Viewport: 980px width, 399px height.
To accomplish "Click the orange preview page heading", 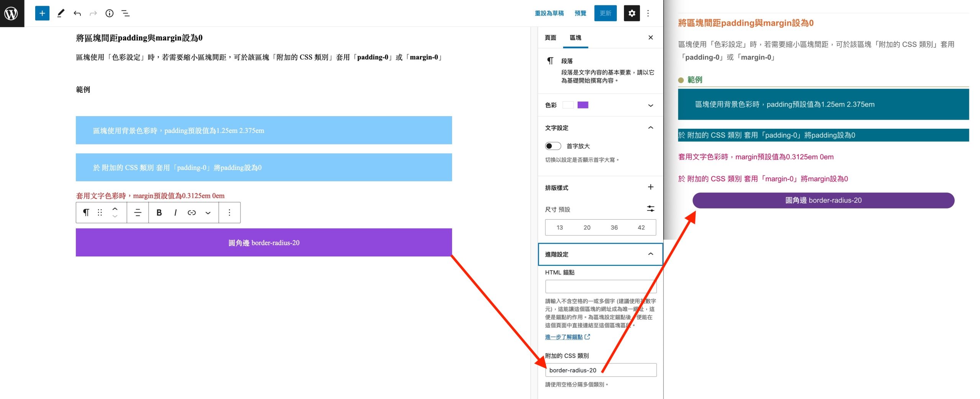I will (x=746, y=23).
